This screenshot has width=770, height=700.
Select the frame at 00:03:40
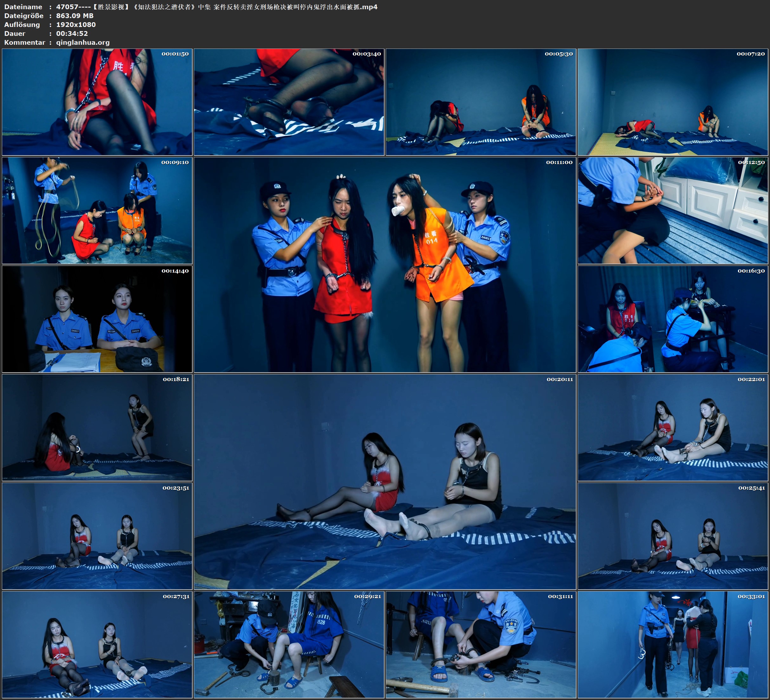(x=289, y=102)
